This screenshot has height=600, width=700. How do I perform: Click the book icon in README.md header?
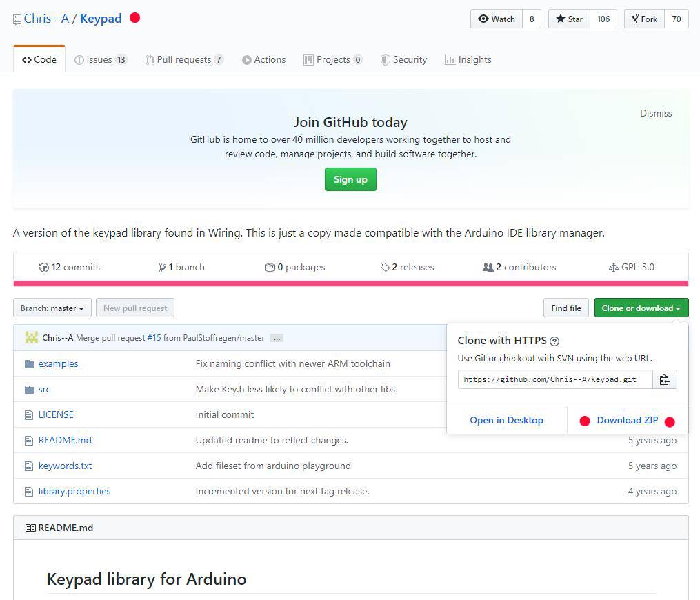pyautogui.click(x=30, y=528)
